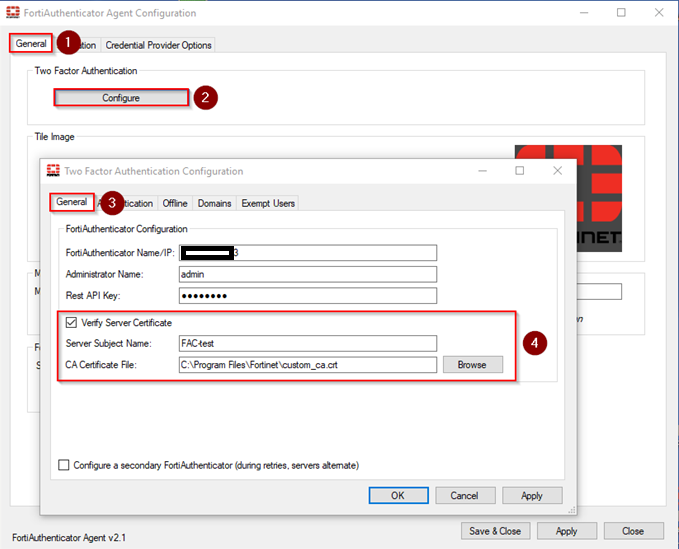Browse for CA certificate file
Screen dimensions: 679x549
tap(473, 365)
